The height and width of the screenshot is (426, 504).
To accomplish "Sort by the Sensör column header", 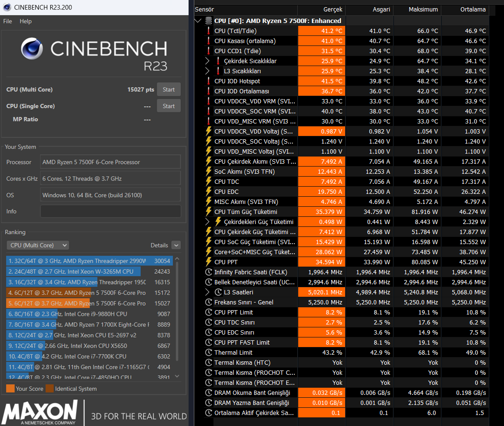I will point(246,10).
